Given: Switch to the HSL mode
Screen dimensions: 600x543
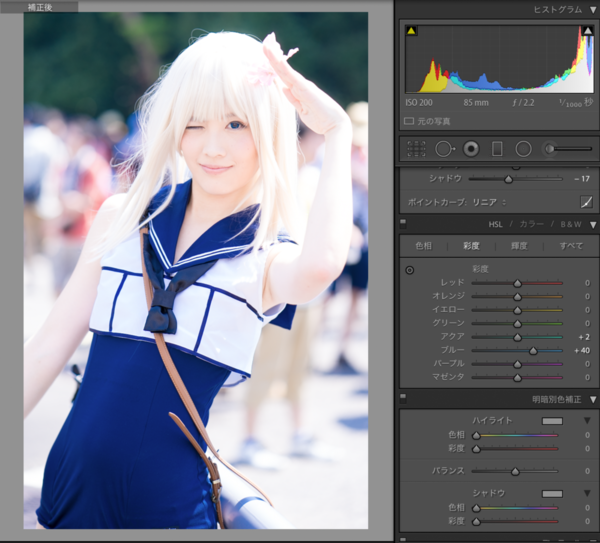Looking at the screenshot, I should [x=496, y=225].
